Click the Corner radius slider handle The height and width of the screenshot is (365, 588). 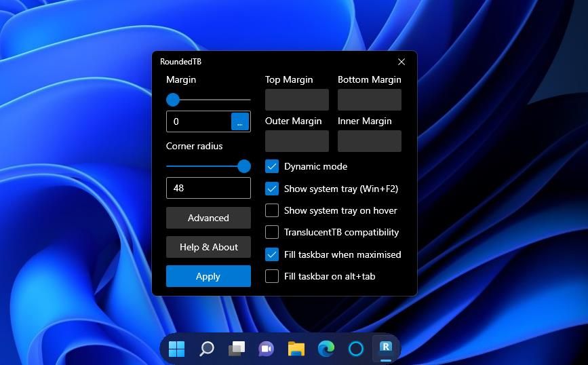(244, 166)
